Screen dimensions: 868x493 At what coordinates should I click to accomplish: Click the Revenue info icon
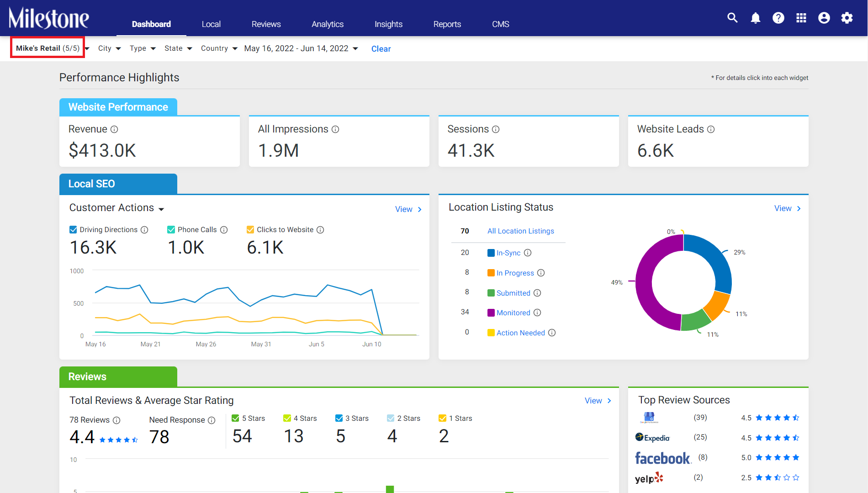coord(114,129)
